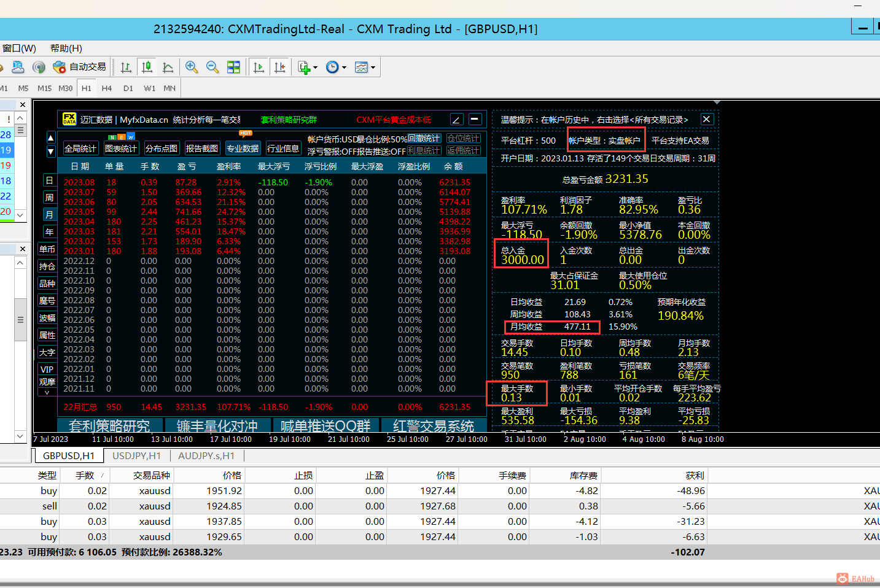The width and height of the screenshot is (880, 588).
Task: Click the FX DATA logo icon
Action: click(69, 119)
